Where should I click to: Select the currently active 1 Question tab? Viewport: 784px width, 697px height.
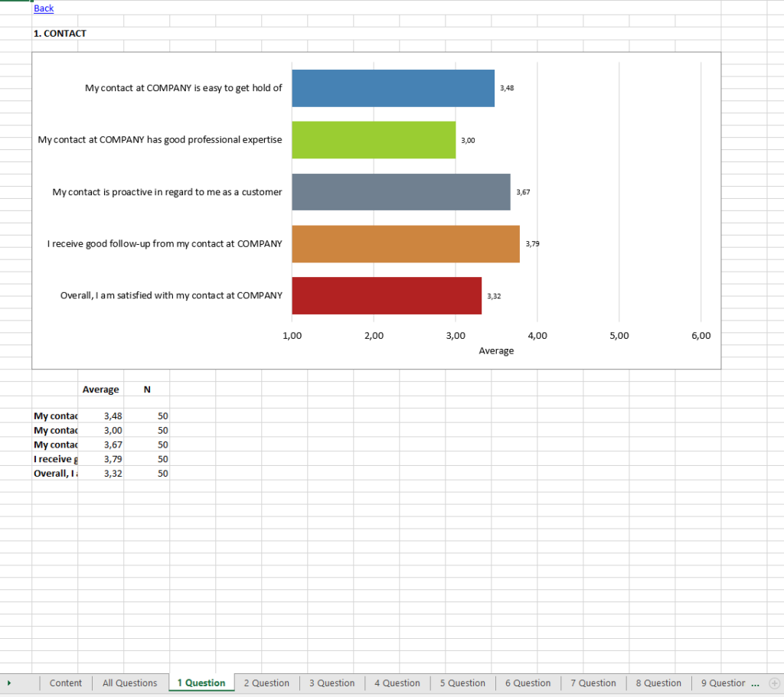[x=201, y=683]
